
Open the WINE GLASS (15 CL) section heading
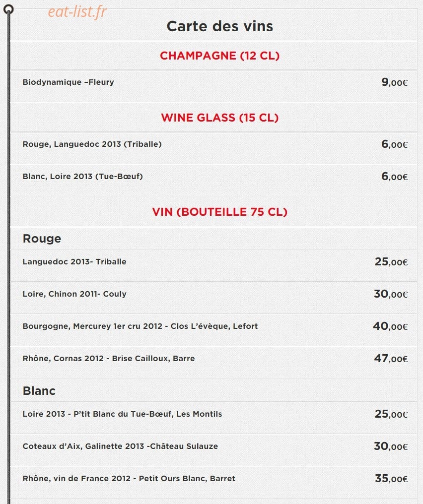click(x=220, y=118)
